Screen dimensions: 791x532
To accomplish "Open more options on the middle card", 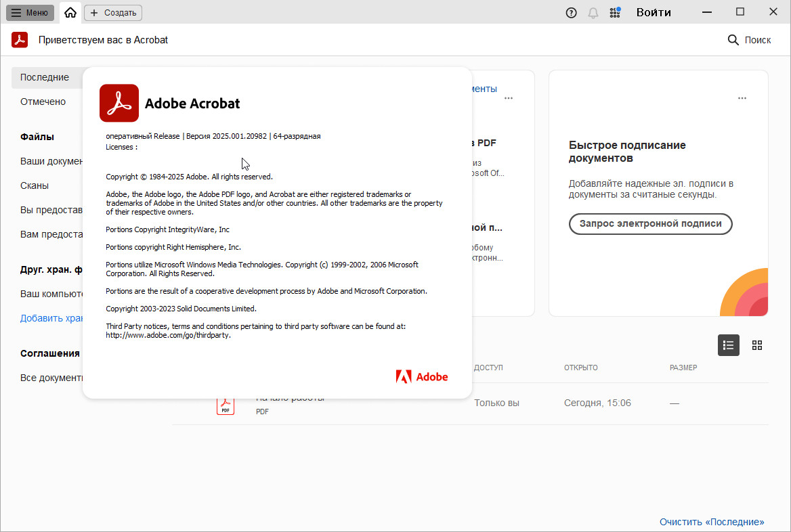I will (508, 98).
